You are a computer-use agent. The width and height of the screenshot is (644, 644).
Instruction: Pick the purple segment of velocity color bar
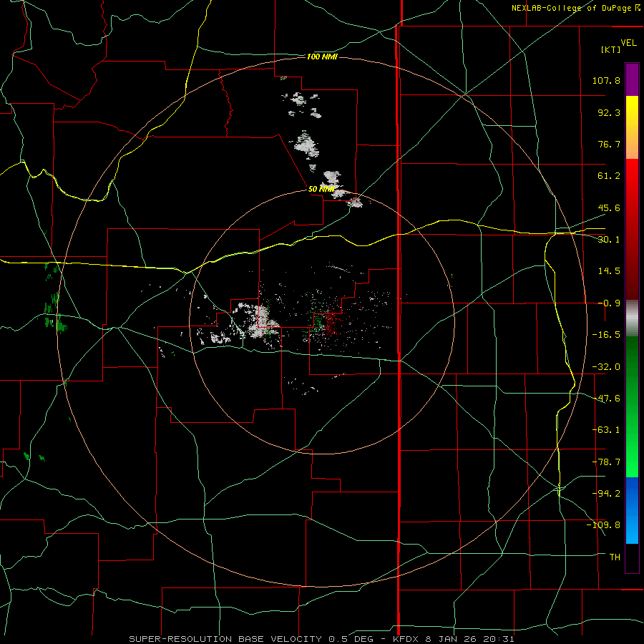click(x=632, y=79)
